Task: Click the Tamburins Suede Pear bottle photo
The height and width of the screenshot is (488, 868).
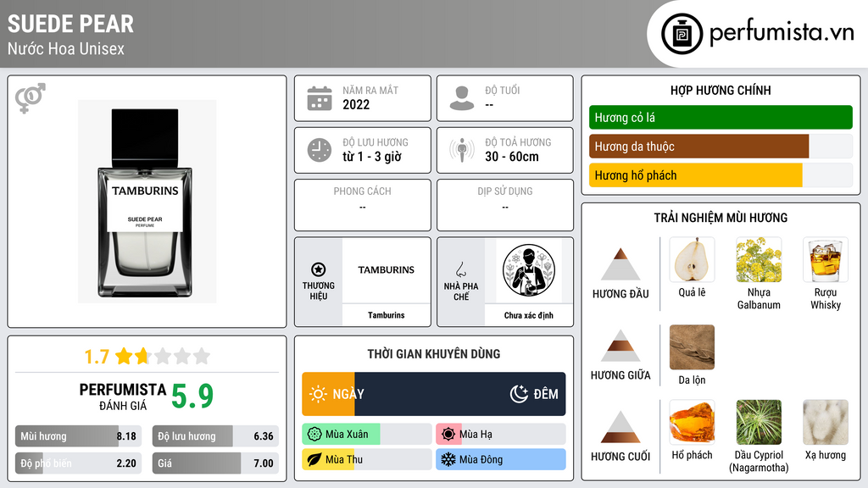Action: coord(147,202)
